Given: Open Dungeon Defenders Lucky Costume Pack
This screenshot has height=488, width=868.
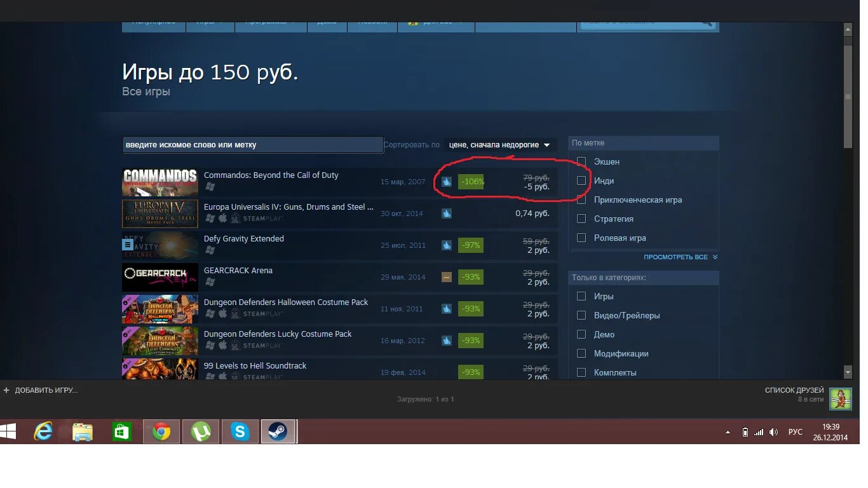Looking at the screenshot, I should pos(278,334).
